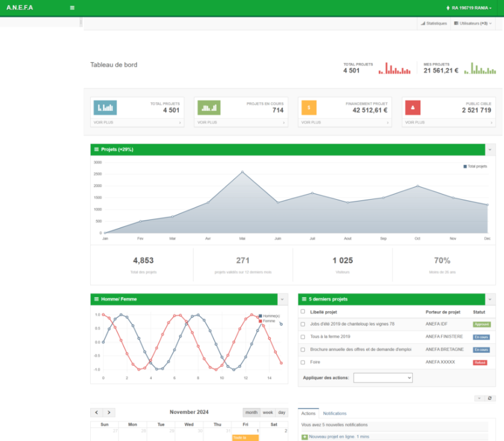Viewport: 504px width, 441px height.
Task: Click the refresh icon above notifications panel
Action: (491, 398)
